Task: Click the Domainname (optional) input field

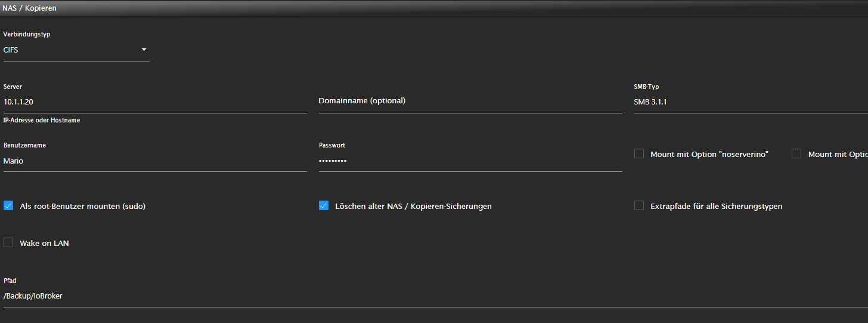Action: click(x=470, y=101)
